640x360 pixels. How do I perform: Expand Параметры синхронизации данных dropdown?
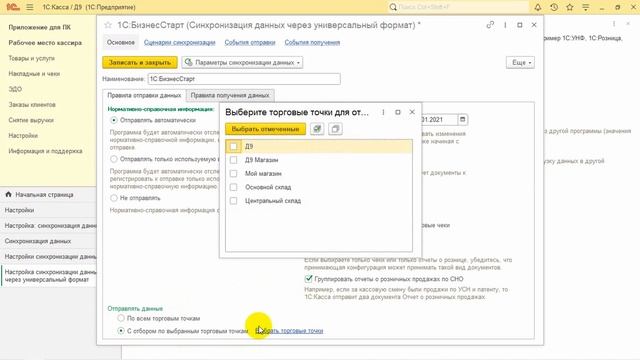242,62
